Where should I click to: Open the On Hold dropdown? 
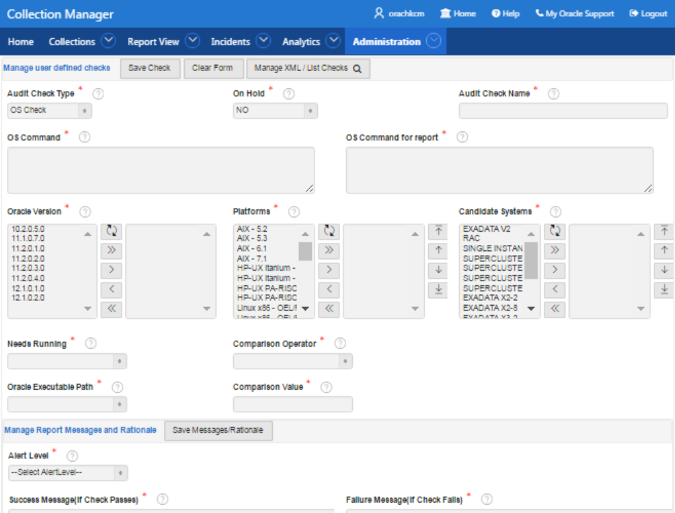(275, 111)
